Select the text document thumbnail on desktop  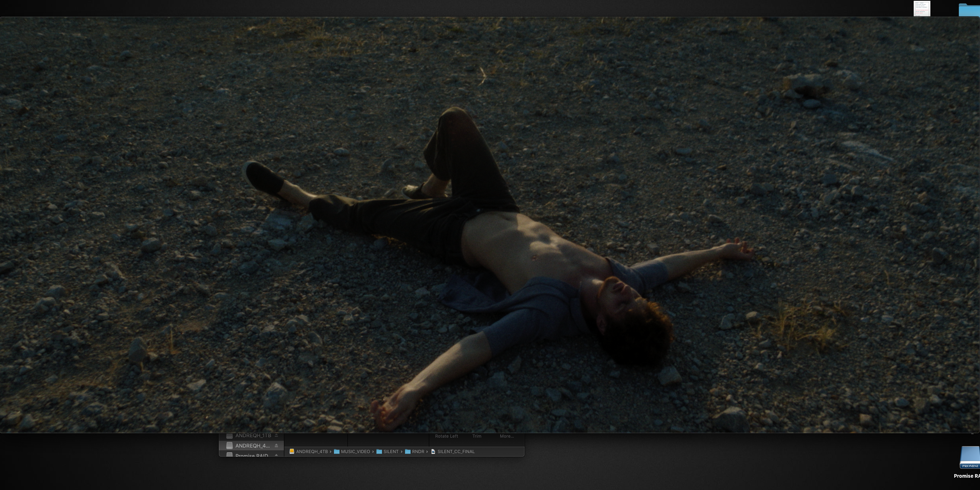(x=922, y=8)
